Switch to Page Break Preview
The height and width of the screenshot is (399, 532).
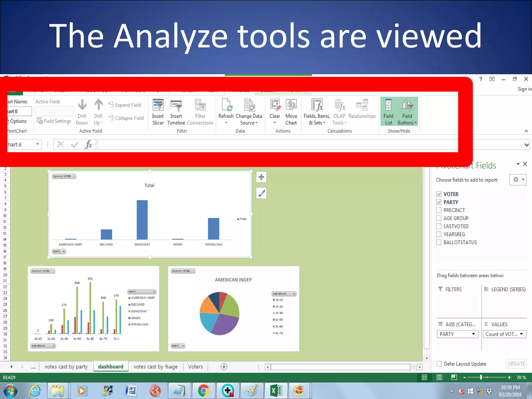pos(454,377)
